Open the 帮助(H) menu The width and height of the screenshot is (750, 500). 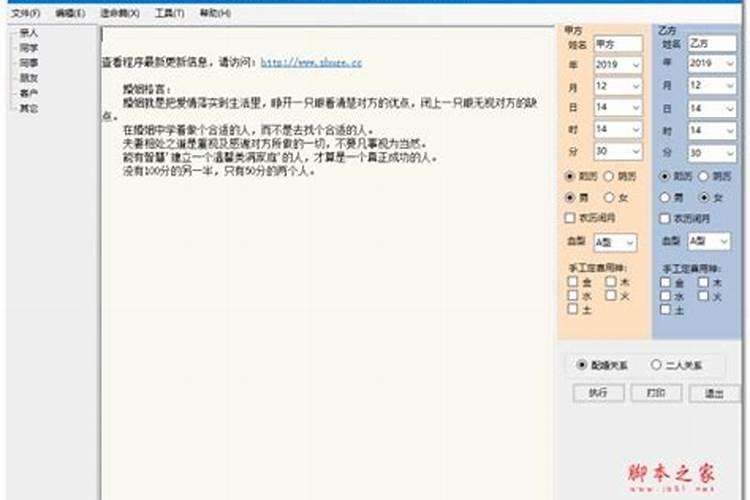click(x=215, y=13)
